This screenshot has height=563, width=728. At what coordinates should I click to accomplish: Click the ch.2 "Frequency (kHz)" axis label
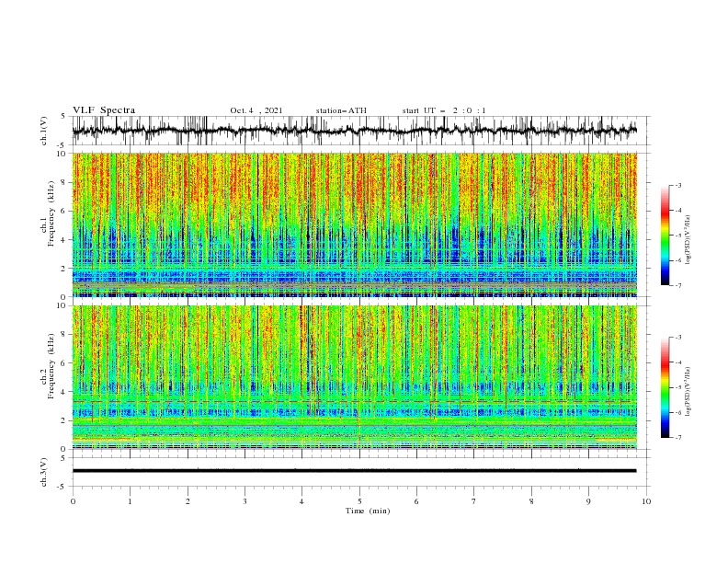click(51, 366)
